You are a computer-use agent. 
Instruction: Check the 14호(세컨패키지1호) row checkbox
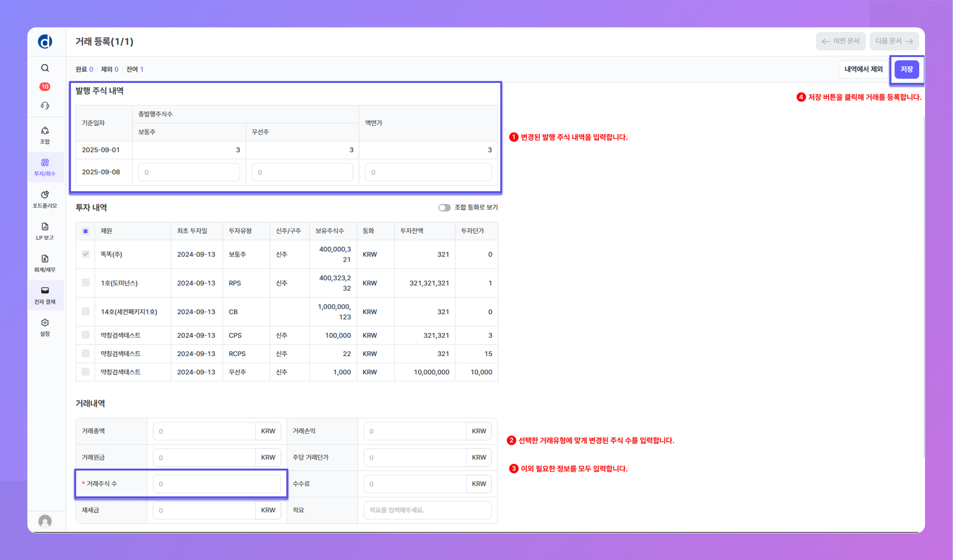pos(85,311)
